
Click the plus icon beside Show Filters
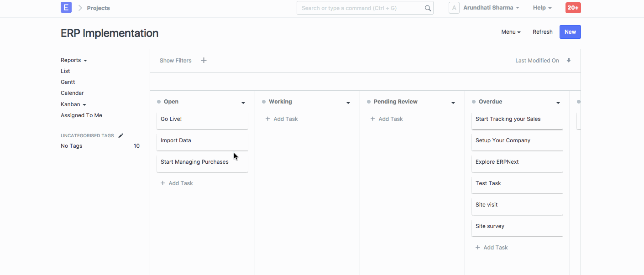(204, 60)
